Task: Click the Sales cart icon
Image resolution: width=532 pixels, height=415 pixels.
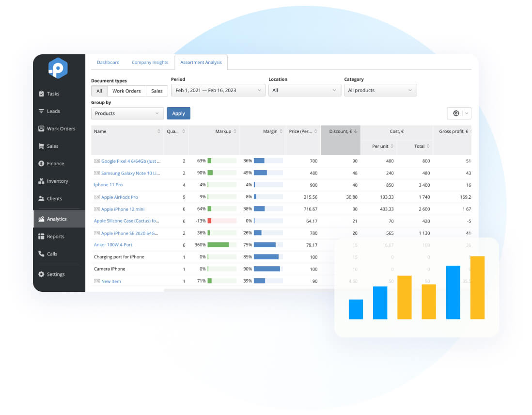Action: tap(42, 146)
